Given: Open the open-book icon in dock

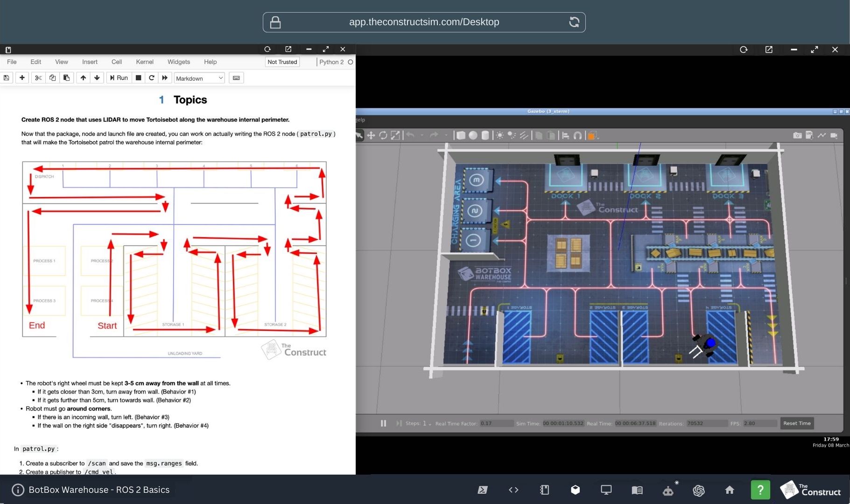Looking at the screenshot, I should [x=637, y=490].
